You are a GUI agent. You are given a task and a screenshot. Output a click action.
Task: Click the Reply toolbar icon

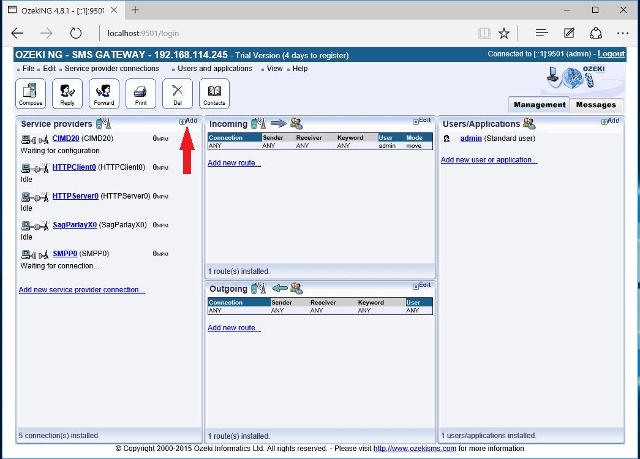(67, 94)
